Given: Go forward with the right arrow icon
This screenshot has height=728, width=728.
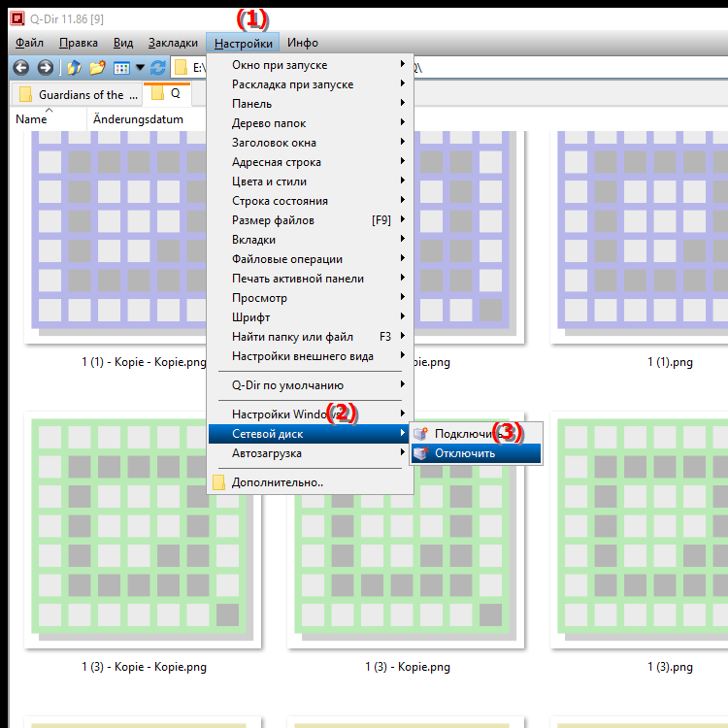Looking at the screenshot, I should [45, 68].
